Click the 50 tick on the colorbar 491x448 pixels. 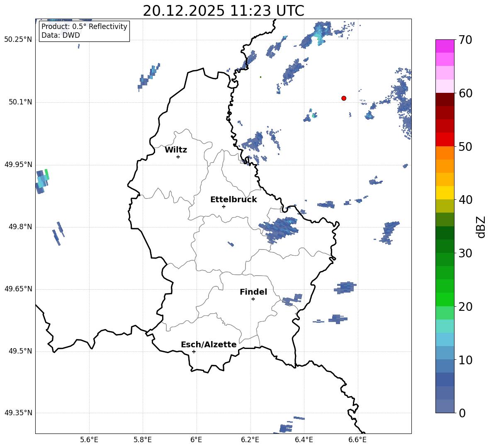tap(465, 146)
